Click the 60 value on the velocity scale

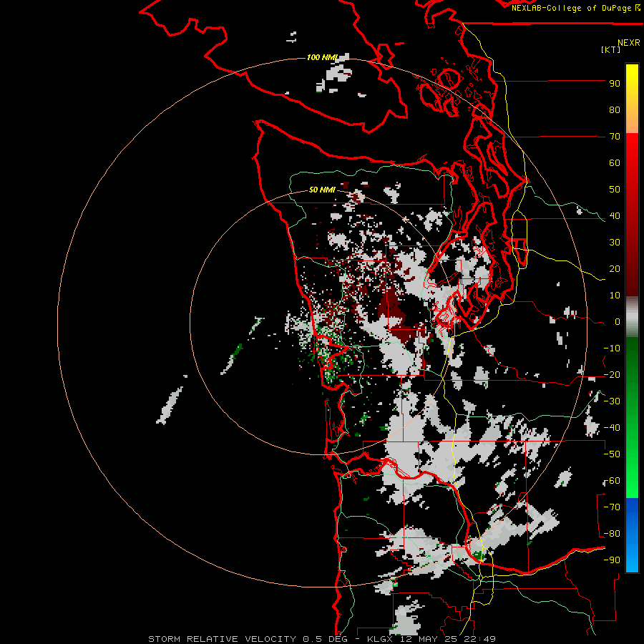[x=615, y=163]
